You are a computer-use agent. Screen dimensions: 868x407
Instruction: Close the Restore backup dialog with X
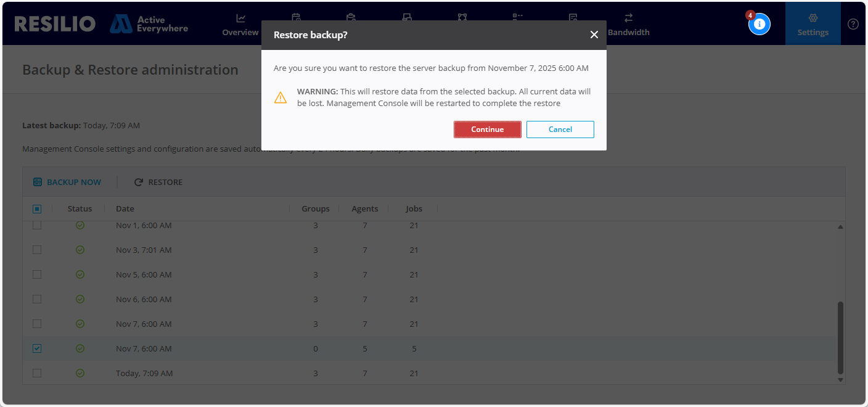[x=594, y=35]
